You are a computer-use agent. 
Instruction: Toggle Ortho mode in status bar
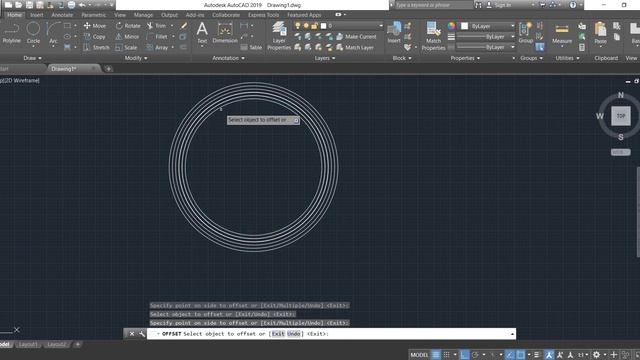(x=464, y=355)
